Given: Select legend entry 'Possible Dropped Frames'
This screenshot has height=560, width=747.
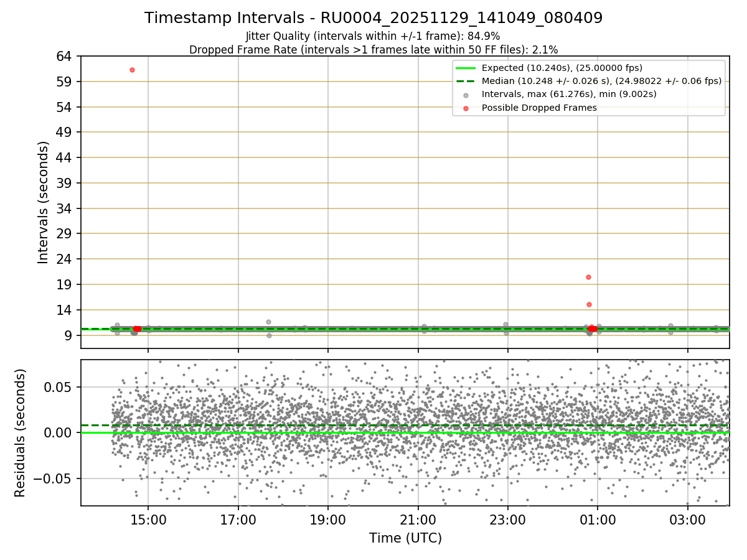Looking at the screenshot, I should click(x=539, y=108).
